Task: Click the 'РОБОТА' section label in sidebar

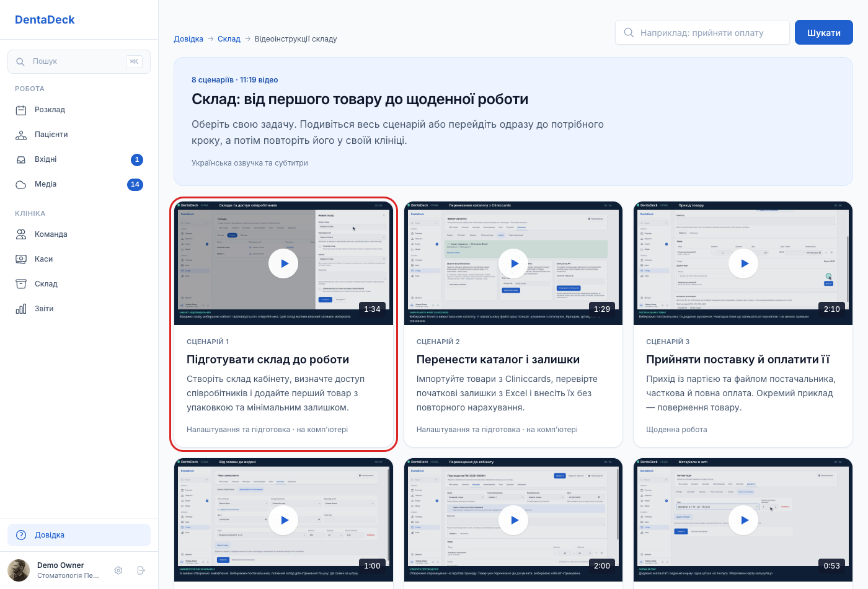Action: pos(30,89)
